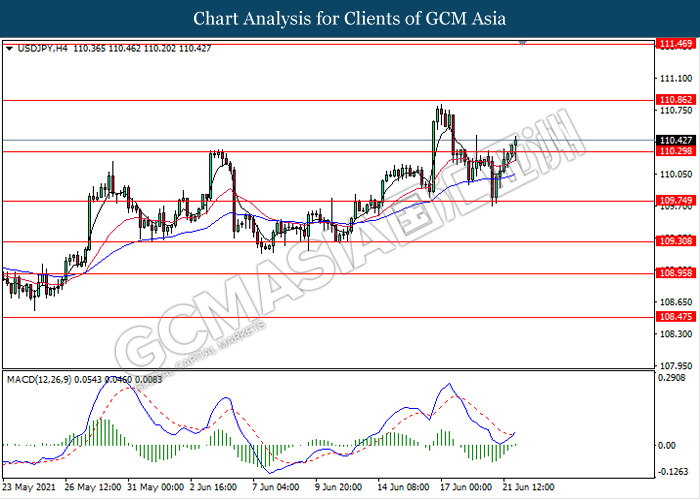Click the 14 Jun 08:00 time label

[403, 487]
